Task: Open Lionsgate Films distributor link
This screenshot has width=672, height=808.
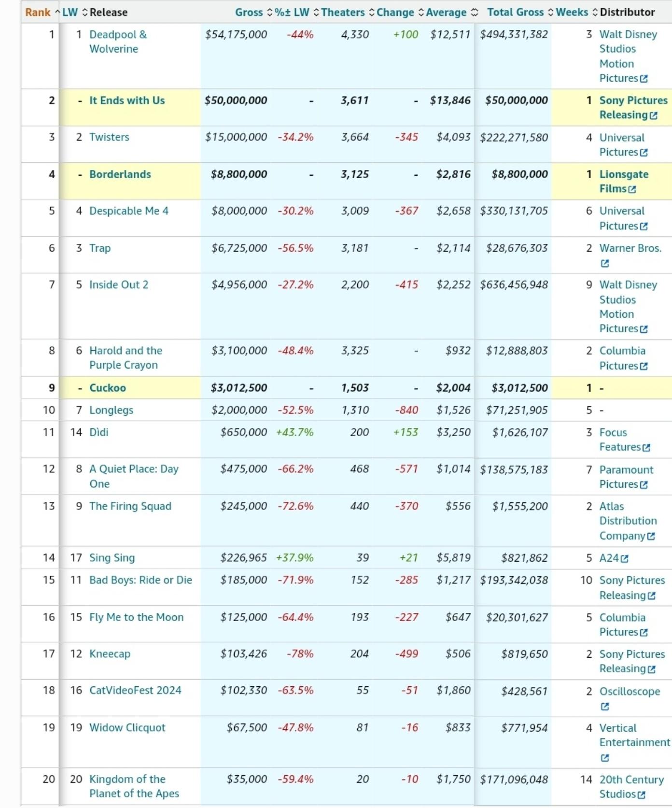Action: pyautogui.click(x=624, y=182)
